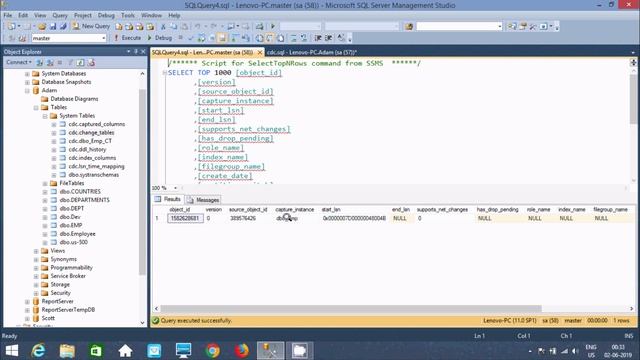The width and height of the screenshot is (640, 360).
Task: Close the Object Explorer panel
Action: 143,51
